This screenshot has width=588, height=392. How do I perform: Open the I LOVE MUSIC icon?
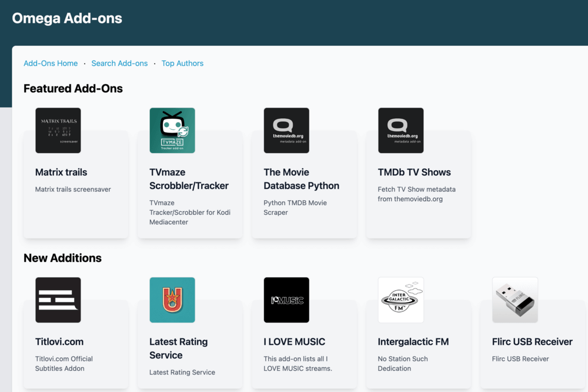(x=286, y=300)
